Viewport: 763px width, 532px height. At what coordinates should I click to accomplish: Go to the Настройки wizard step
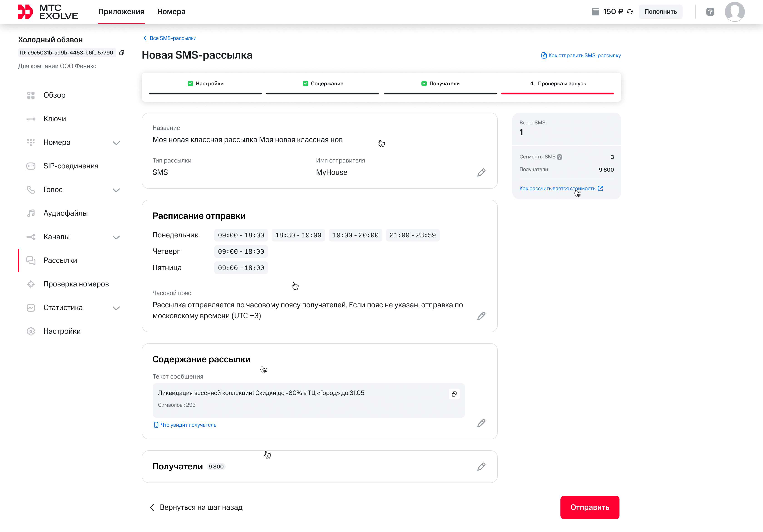(205, 84)
